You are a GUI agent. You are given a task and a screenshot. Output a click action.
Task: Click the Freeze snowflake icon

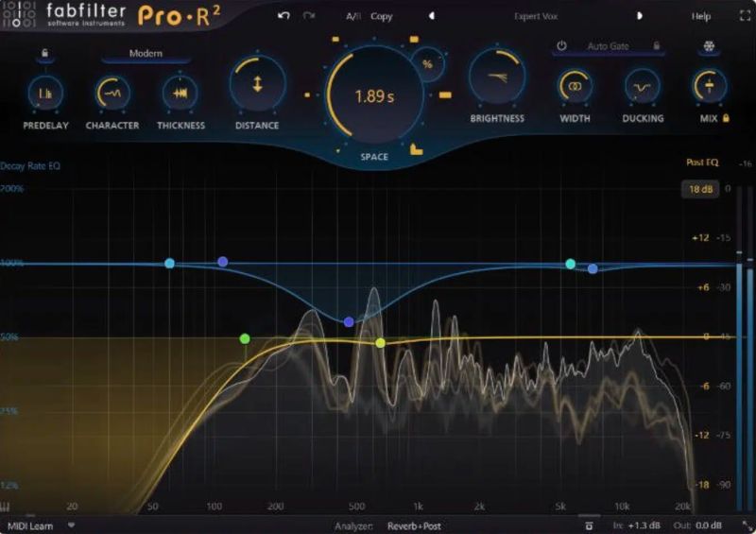[x=709, y=46]
